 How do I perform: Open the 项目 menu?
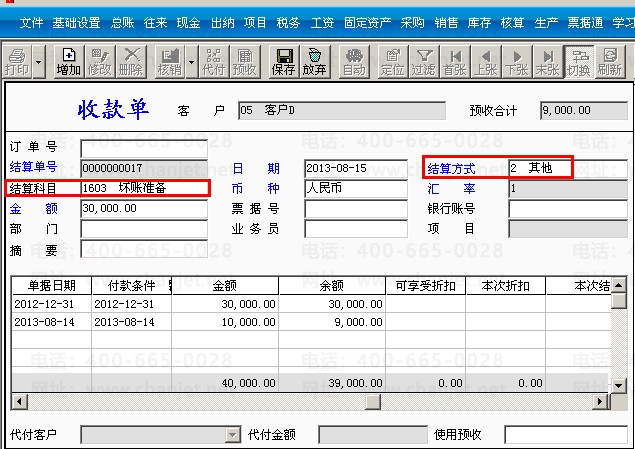[255, 23]
